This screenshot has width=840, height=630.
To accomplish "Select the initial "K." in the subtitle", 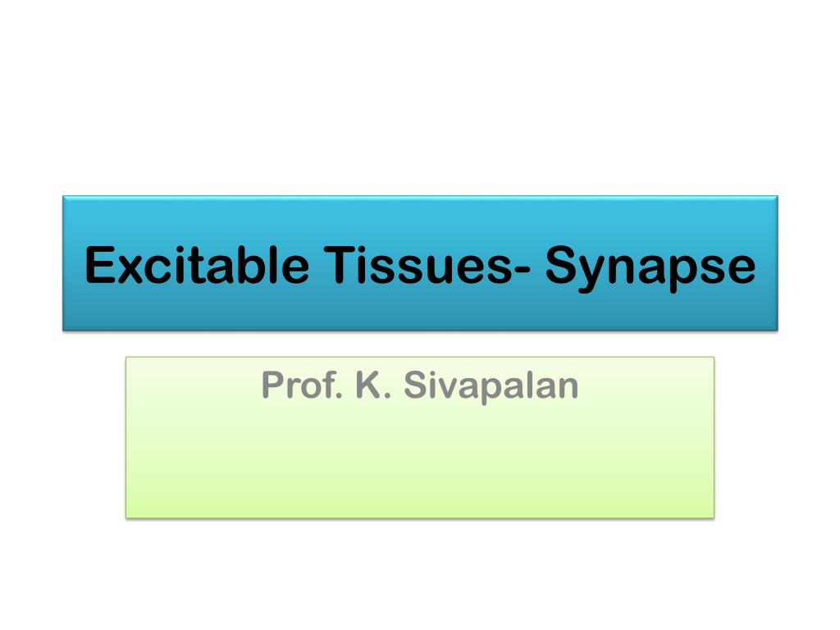I will (374, 385).
